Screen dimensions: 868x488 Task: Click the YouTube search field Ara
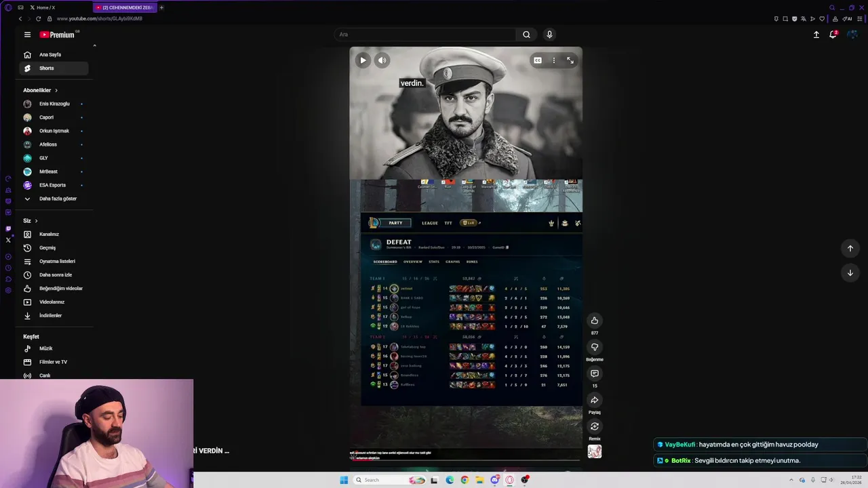426,35
